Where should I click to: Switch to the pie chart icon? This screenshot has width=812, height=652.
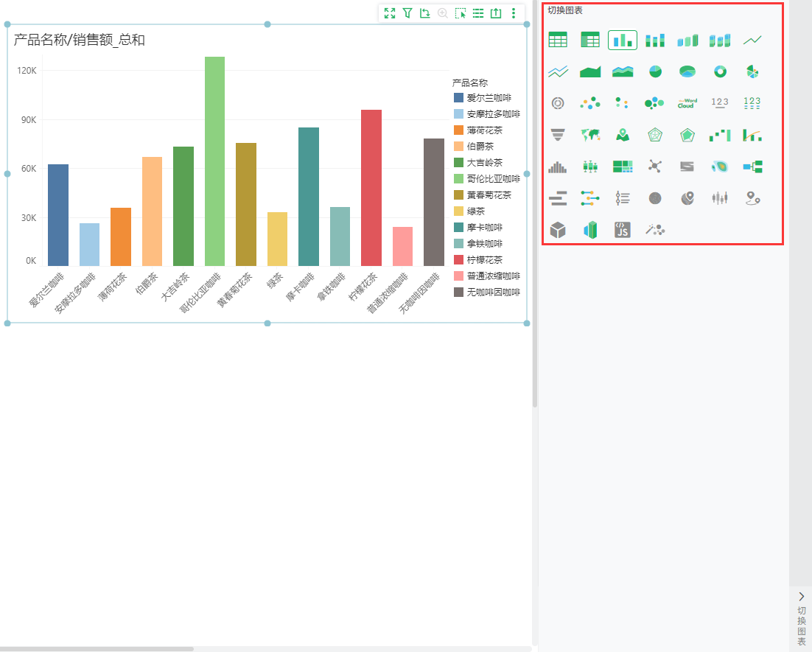coord(655,71)
